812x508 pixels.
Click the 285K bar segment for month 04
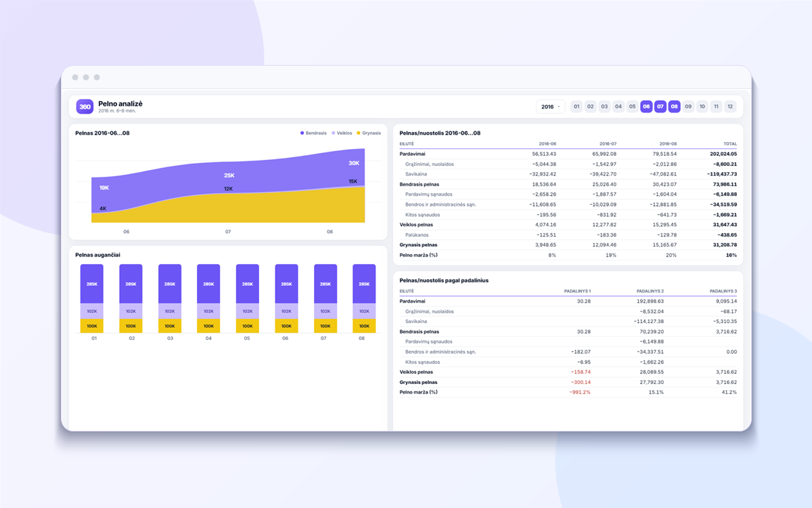point(208,284)
